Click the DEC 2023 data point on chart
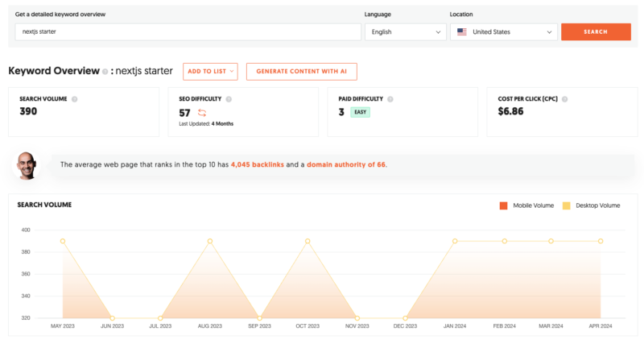Viewport: 644px width, 340px height. 405,318
